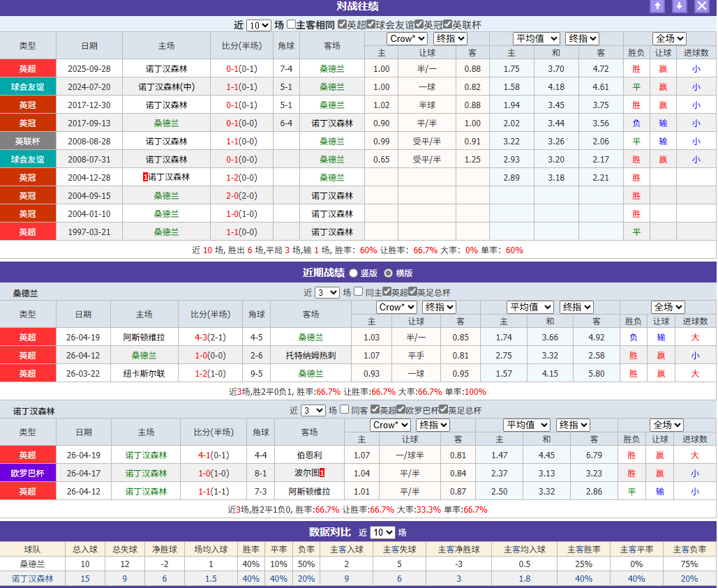Check the 同客 checkbox in 诺丁汉森林 section
Viewport: 718px width, 588px height.
[343, 411]
